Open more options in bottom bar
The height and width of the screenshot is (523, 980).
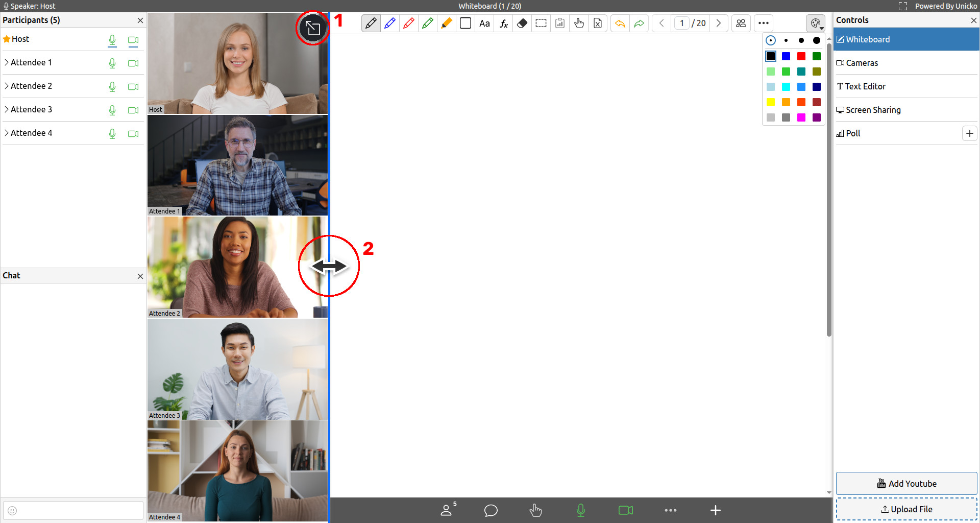[x=671, y=510]
